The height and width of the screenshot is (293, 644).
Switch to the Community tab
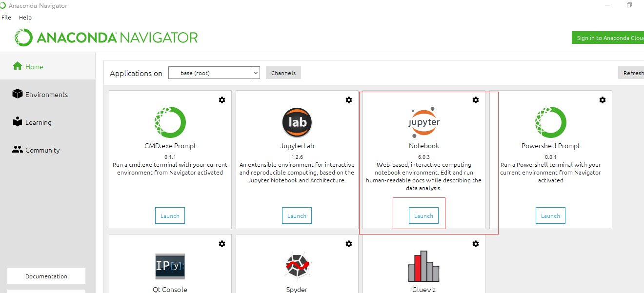point(47,150)
